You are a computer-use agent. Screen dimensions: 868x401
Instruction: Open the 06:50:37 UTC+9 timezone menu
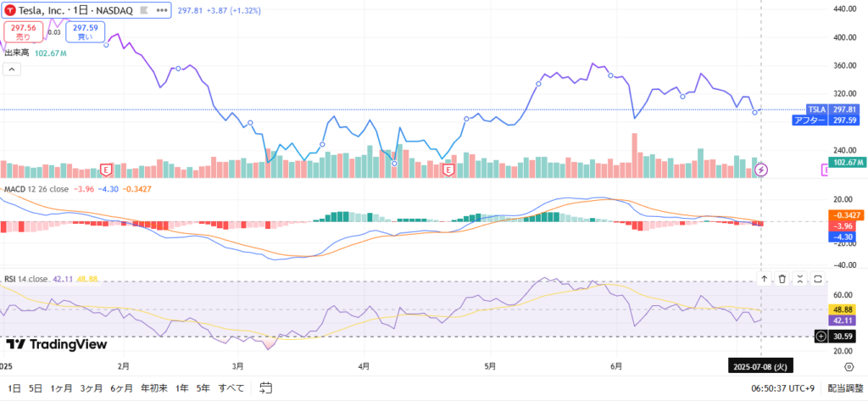point(784,387)
